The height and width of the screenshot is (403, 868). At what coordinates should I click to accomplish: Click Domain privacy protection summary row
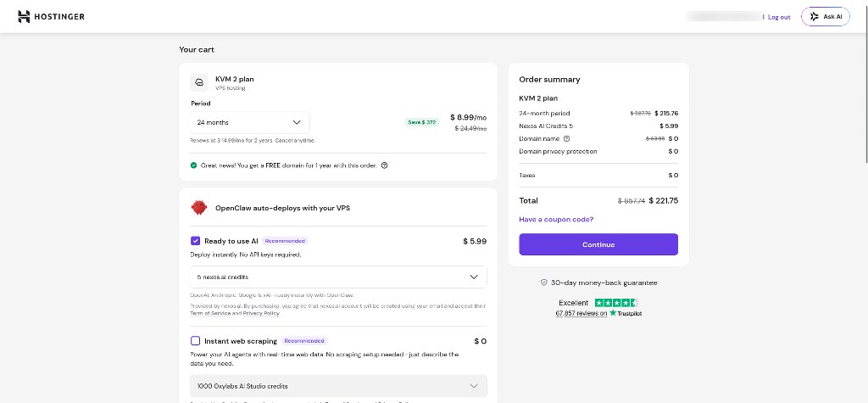(x=598, y=151)
